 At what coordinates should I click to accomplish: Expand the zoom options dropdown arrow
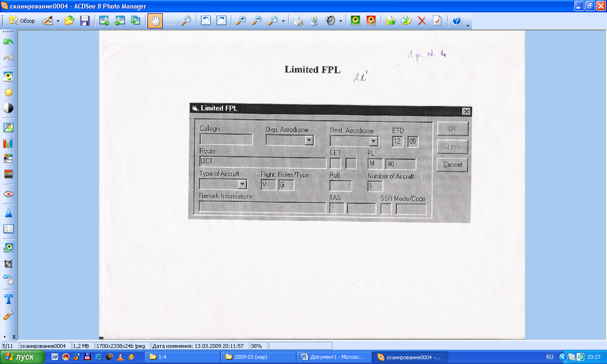[283, 21]
